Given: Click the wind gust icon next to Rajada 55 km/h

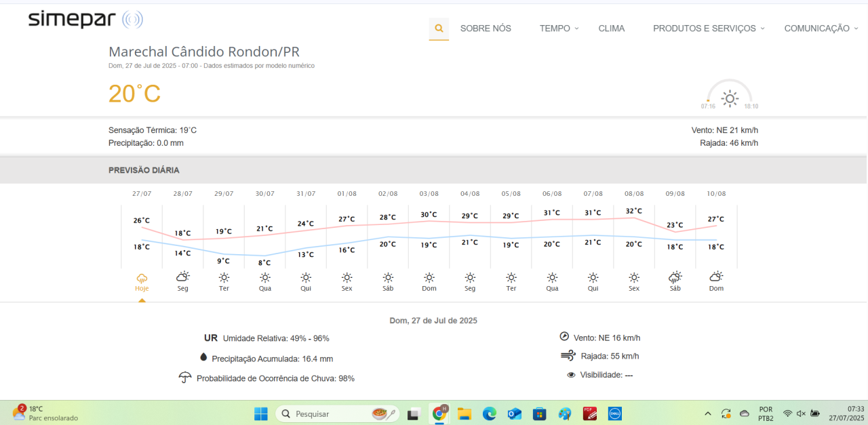Looking at the screenshot, I should coord(568,355).
